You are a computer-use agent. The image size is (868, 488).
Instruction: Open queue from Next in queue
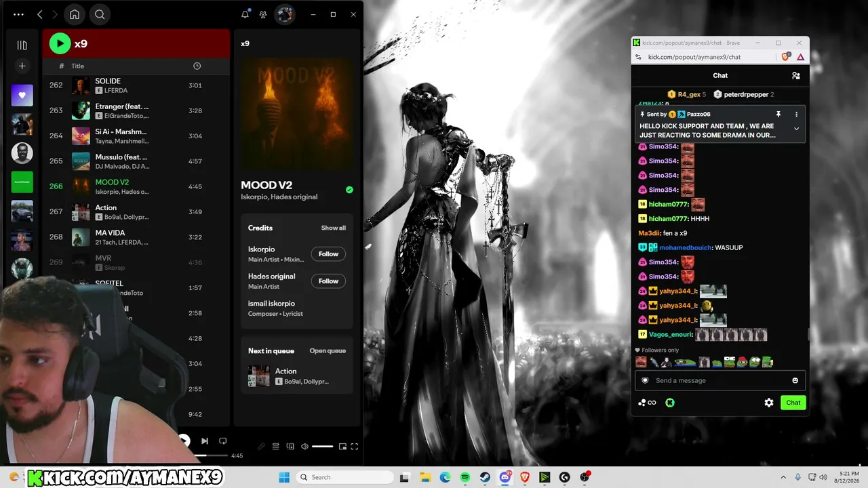(x=328, y=350)
